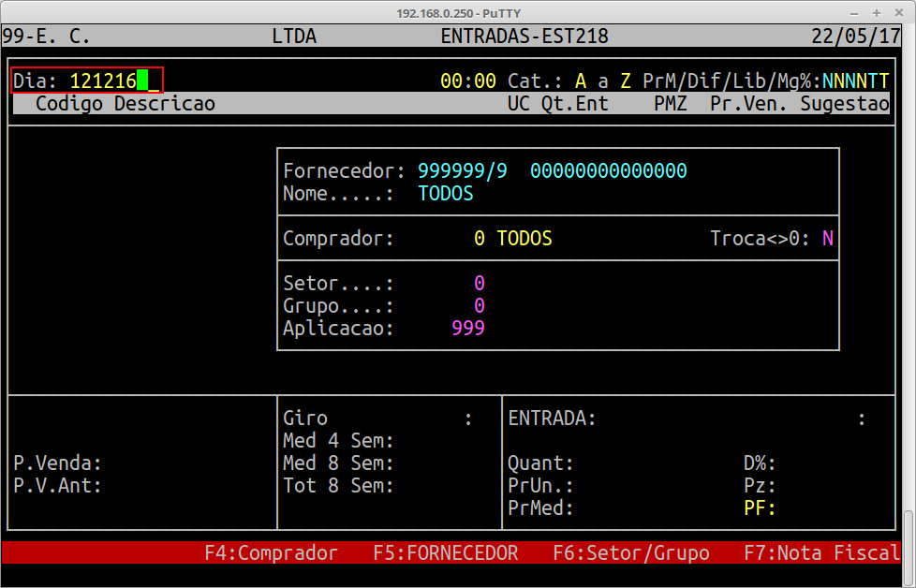Close the PuTTY window

(899, 12)
